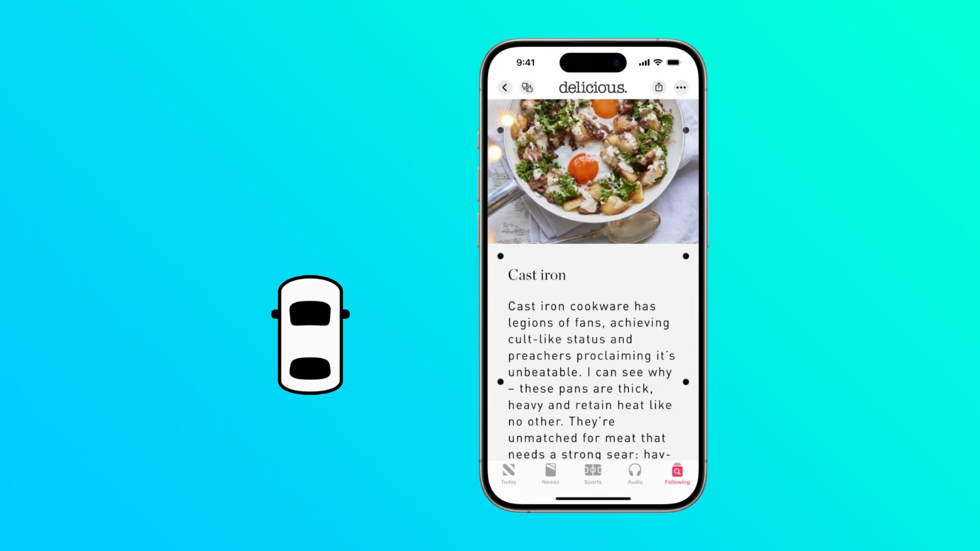Tap the Today label below its icon
The image size is (980, 551).
click(x=509, y=482)
